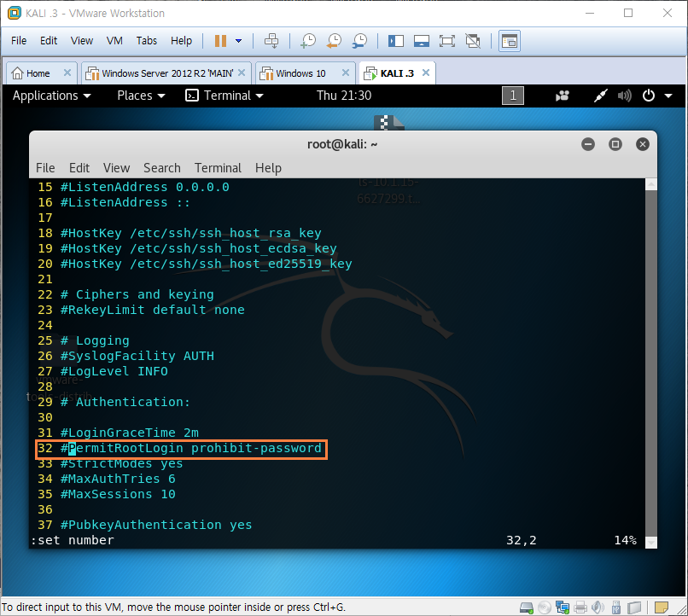Click the scrollbar down arrow in terminal
The image size is (688, 616).
pyautogui.click(x=651, y=543)
